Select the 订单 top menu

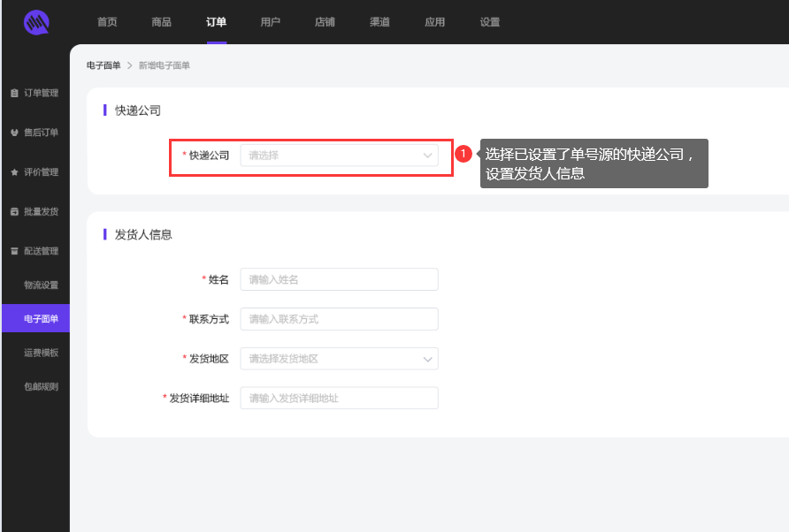217,22
